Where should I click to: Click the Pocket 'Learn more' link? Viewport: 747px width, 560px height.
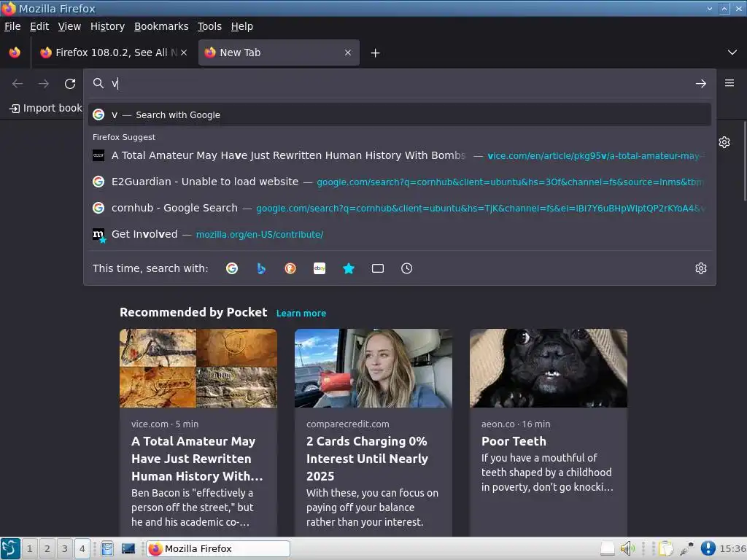(x=301, y=314)
